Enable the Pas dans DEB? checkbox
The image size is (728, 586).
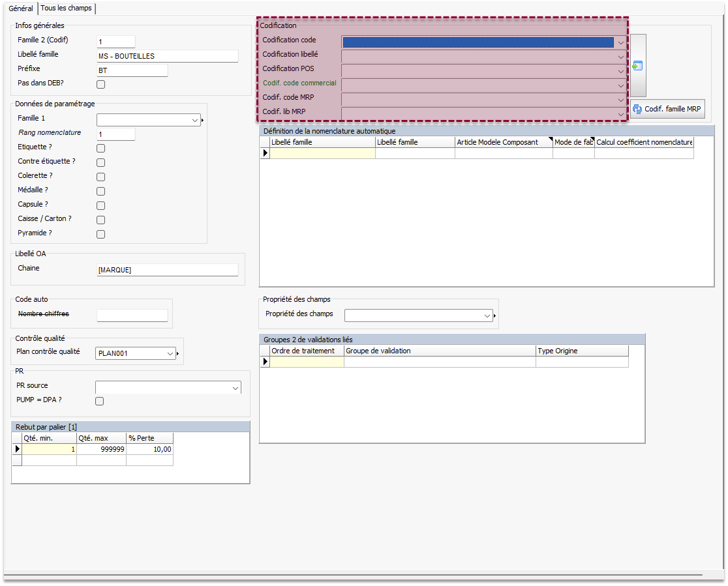(x=100, y=84)
